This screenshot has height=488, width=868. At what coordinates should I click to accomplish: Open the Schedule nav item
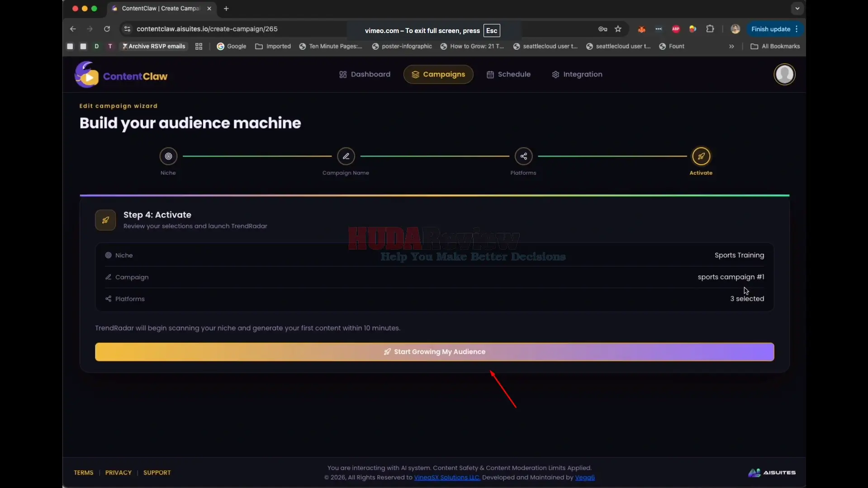coord(508,74)
